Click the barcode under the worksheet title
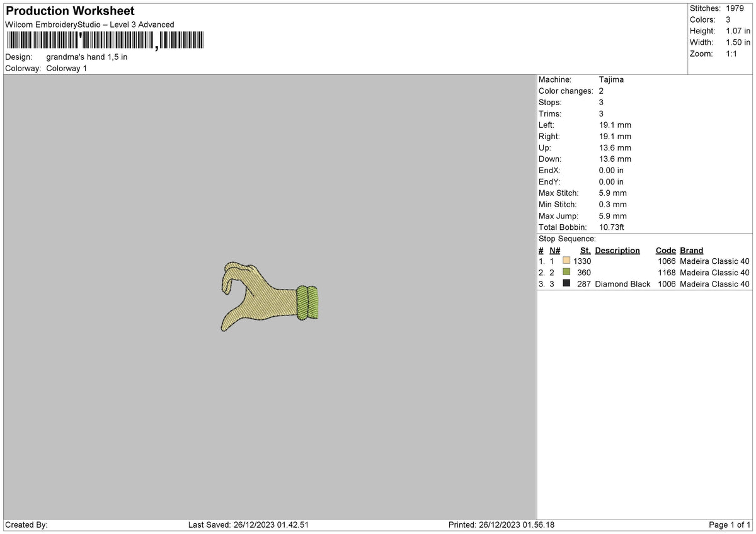Screen dimensions: 756x534 [x=105, y=41]
